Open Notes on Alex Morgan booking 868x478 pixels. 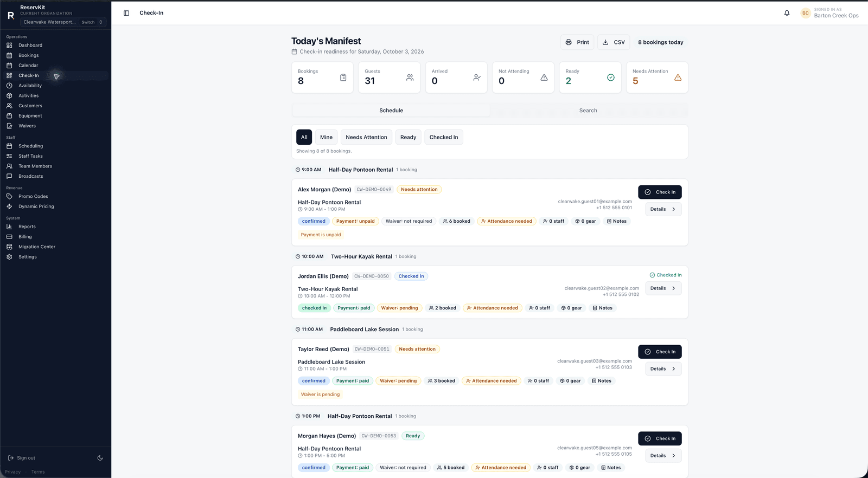click(x=617, y=221)
